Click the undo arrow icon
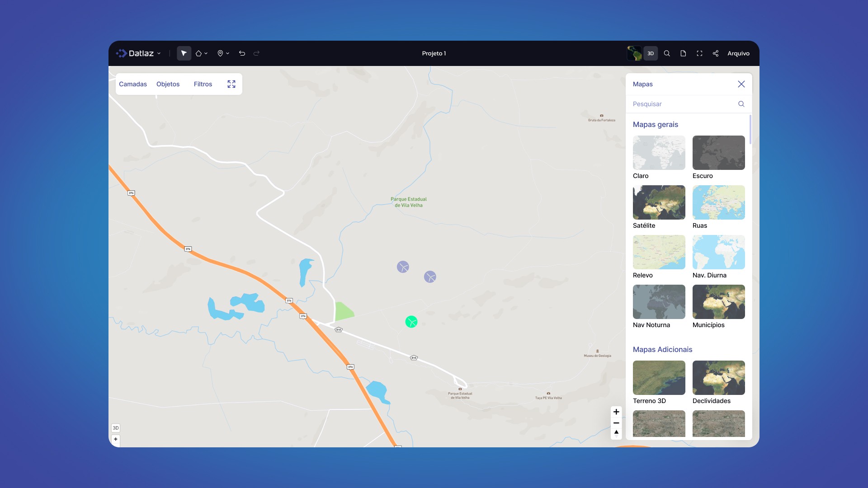Screen dimensions: 868x488 point(242,53)
